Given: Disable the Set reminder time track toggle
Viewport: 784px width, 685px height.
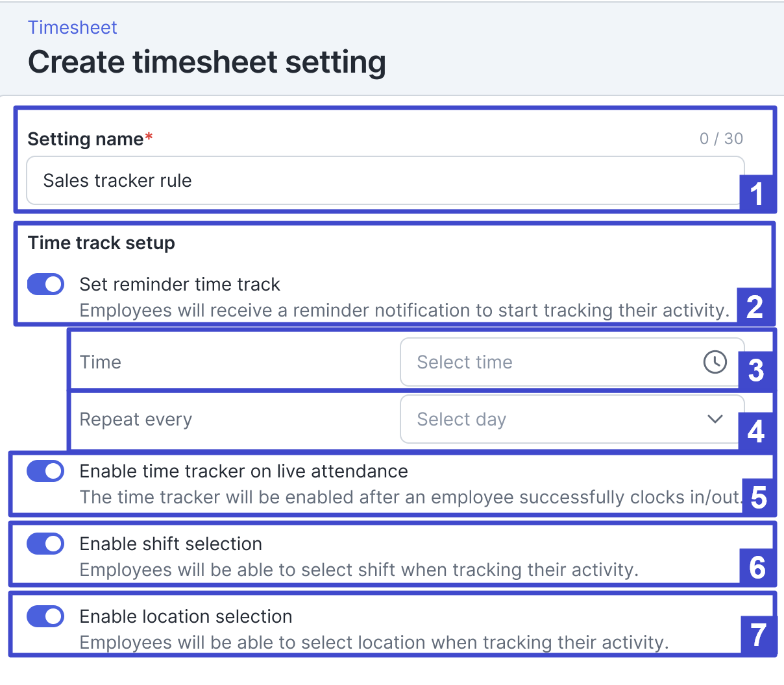Looking at the screenshot, I should click(x=45, y=284).
